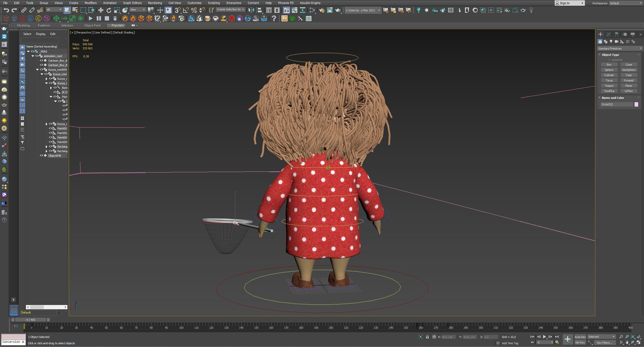Click the Mirror tool icon
The height and width of the screenshot is (347, 644).
coord(251,10)
